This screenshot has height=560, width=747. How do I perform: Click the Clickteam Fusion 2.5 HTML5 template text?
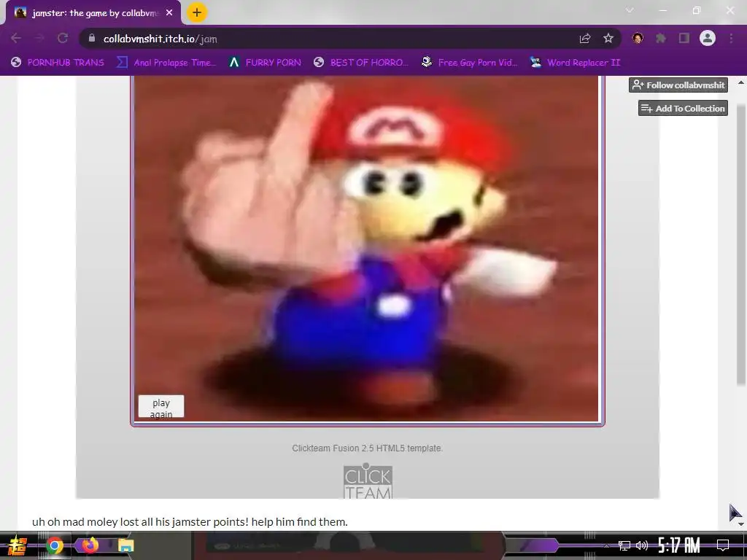(368, 448)
